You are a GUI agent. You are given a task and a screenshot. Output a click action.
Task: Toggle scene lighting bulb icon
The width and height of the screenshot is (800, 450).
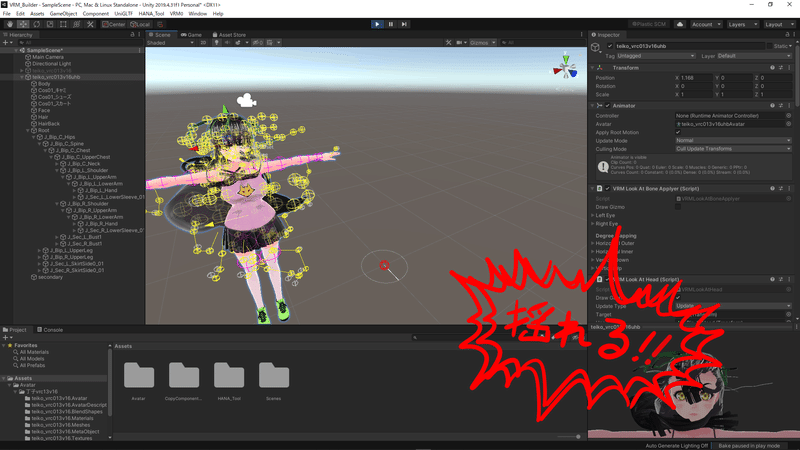point(216,42)
